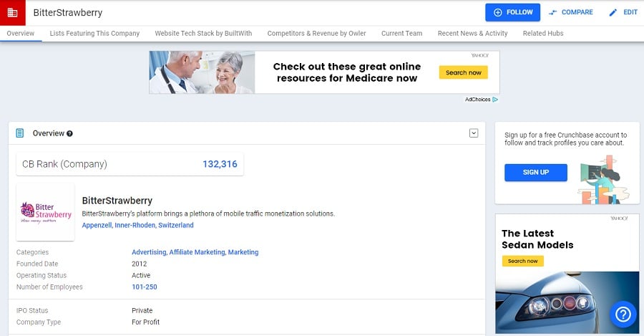Click the company description sentence
644x336 pixels.
[208, 213]
